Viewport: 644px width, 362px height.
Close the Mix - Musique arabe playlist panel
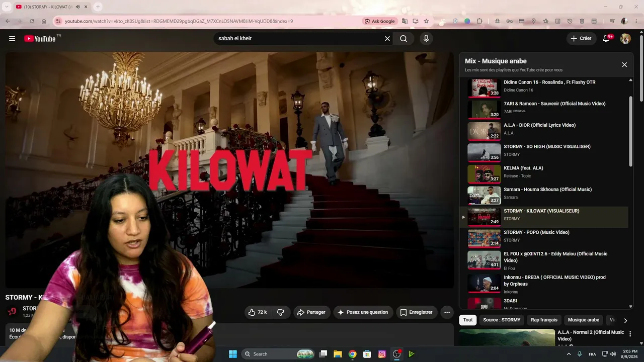(624, 65)
